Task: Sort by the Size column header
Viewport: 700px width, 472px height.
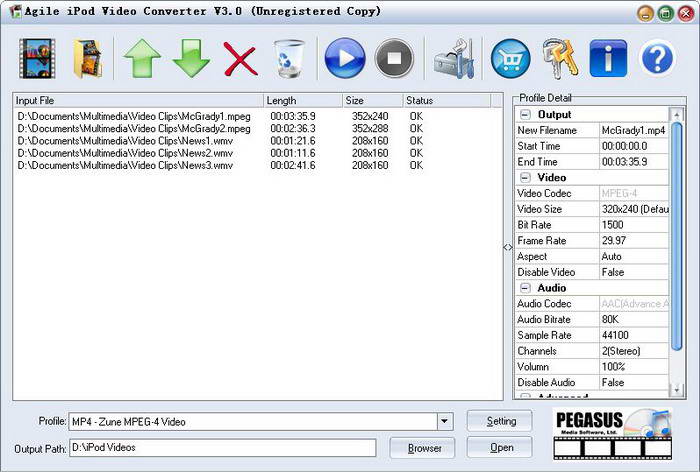Action: (372, 100)
